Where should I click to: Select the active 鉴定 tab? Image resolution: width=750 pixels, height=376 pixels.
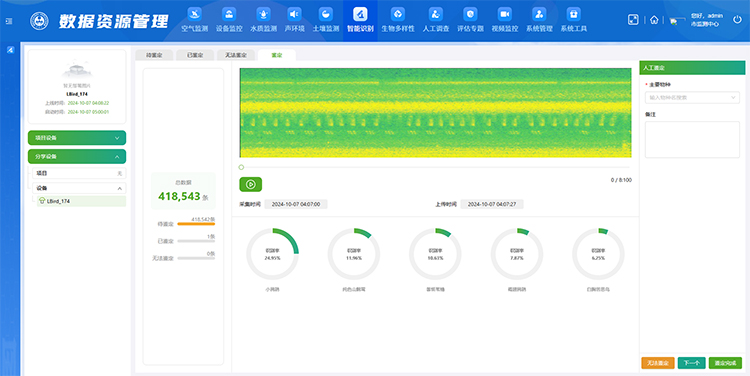[x=276, y=55]
